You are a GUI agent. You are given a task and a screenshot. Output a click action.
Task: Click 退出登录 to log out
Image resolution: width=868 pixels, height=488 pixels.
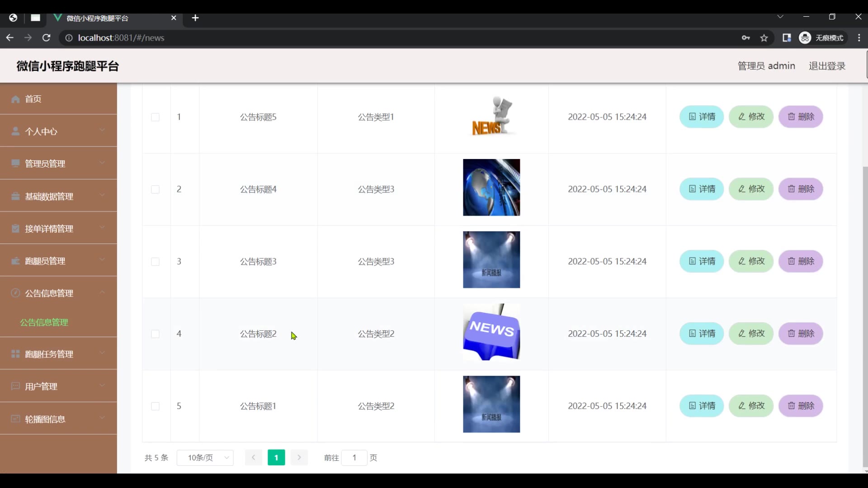tap(827, 66)
